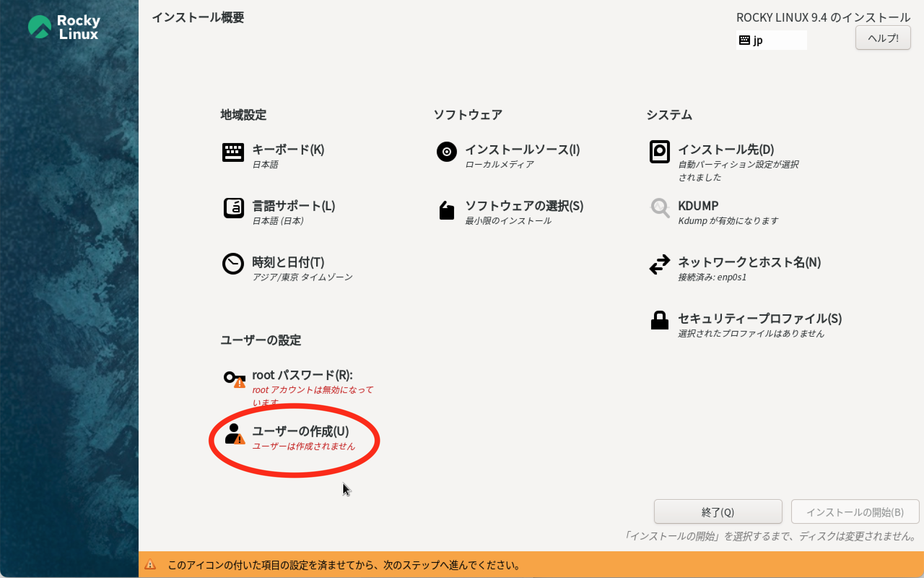Open ネットワークとホスト名(N) settings

(749, 262)
